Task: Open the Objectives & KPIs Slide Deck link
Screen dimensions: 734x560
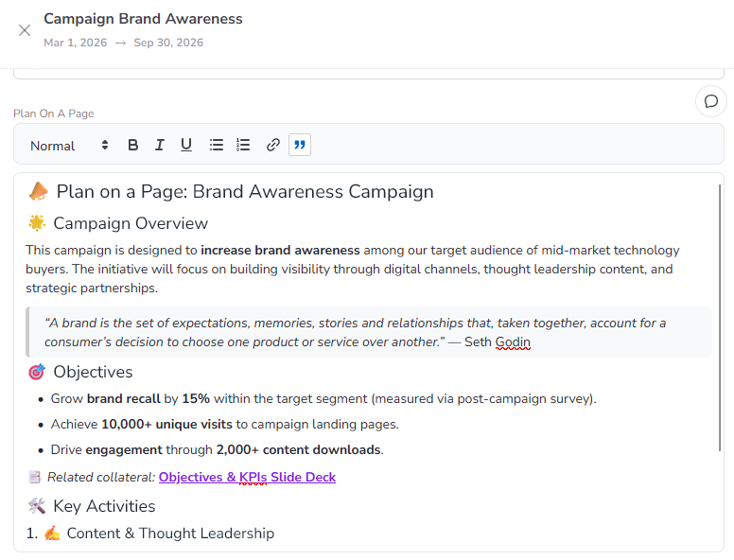Action: tap(247, 477)
